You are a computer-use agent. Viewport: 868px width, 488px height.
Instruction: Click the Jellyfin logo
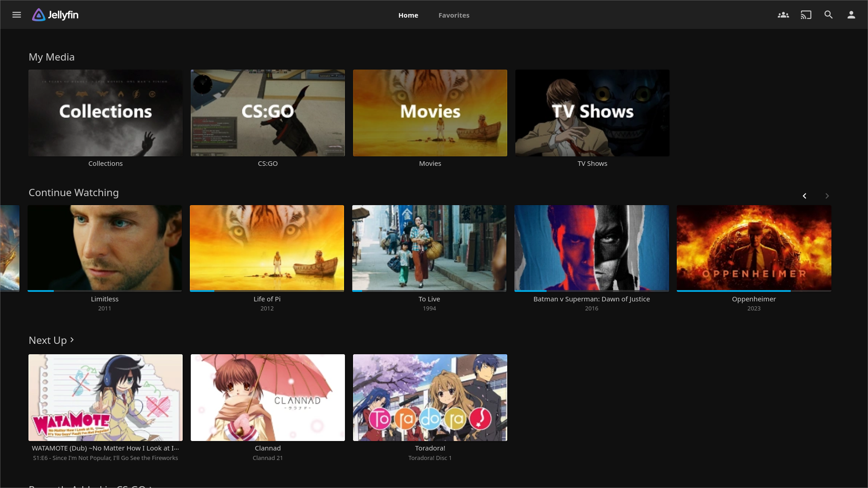point(55,15)
